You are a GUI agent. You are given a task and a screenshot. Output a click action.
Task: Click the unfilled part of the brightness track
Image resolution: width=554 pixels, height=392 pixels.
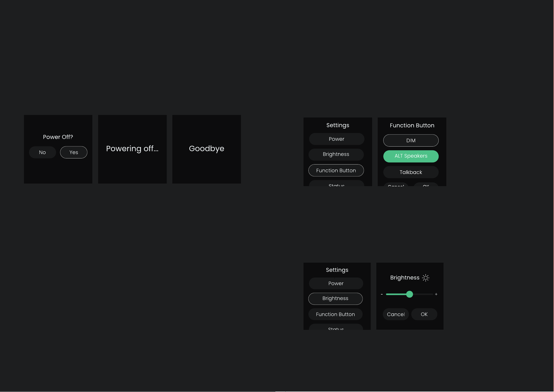click(423, 294)
